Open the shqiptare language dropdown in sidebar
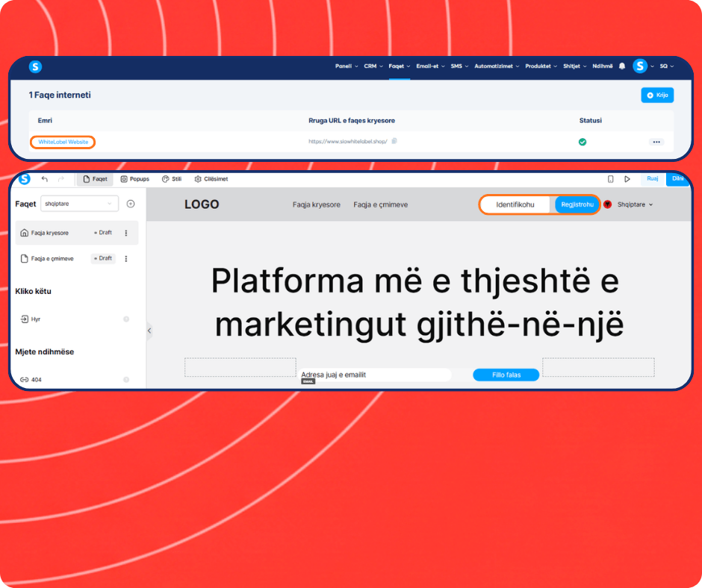 coord(79,204)
